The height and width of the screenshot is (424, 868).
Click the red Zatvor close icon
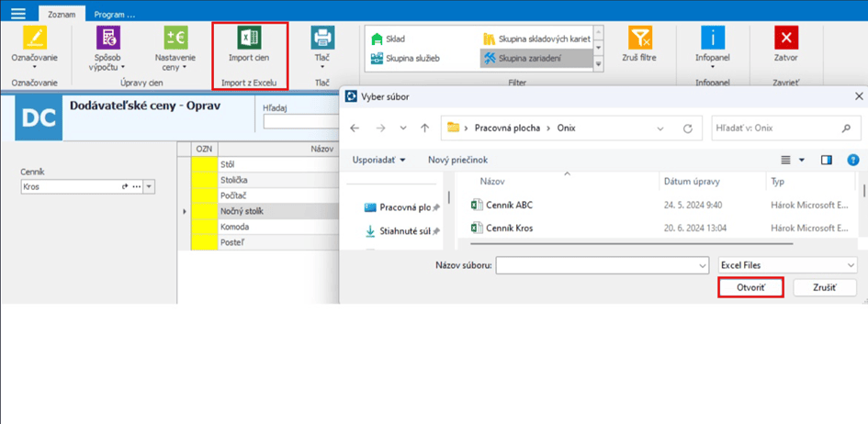[x=786, y=38]
